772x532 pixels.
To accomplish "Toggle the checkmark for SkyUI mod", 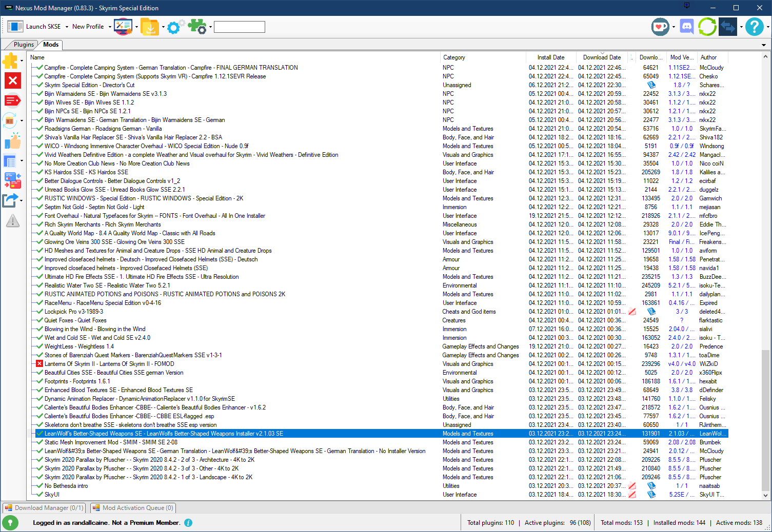I will (x=39, y=495).
